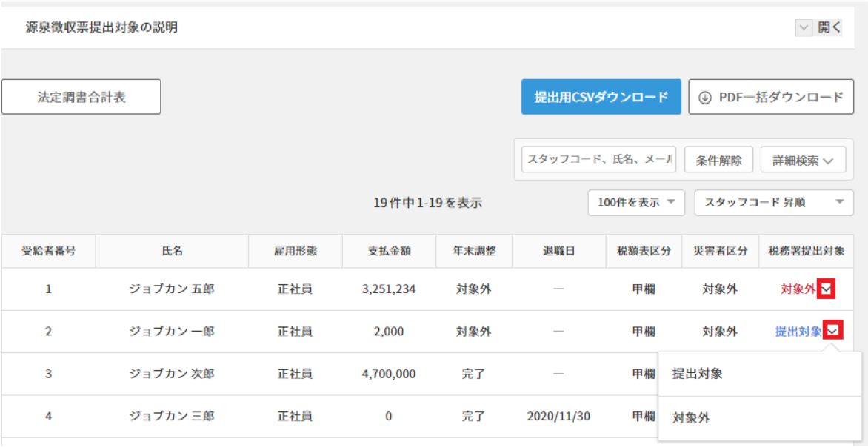This screenshot has width=868, height=447.
Task: Select 対象外 from the open menu
Action: pos(690,418)
